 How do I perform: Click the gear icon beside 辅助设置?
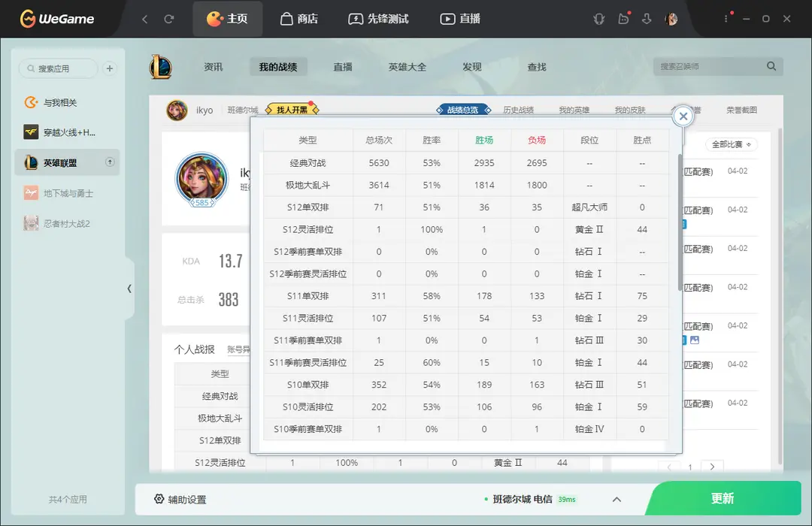point(159,499)
